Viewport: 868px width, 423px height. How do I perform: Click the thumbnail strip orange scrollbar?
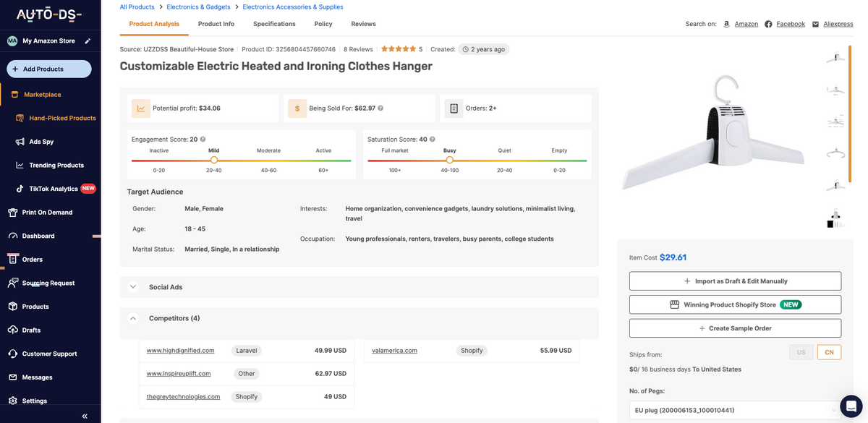(850, 113)
